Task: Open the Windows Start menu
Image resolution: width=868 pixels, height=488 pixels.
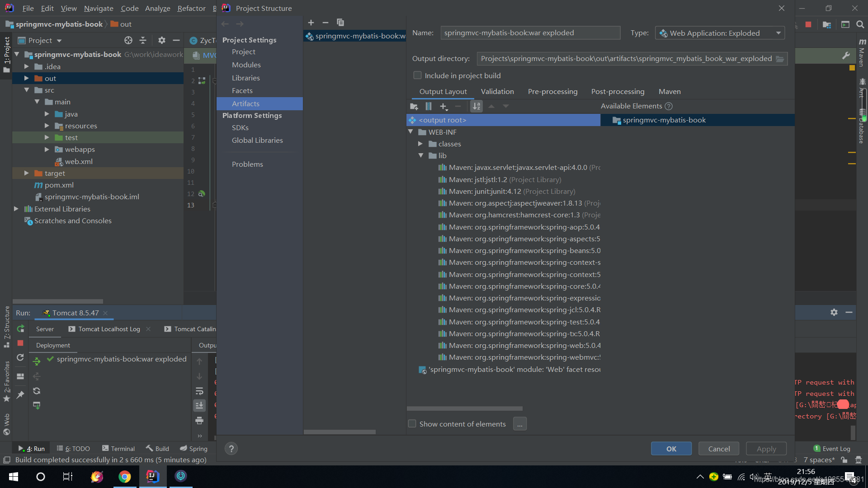Action: (14, 477)
